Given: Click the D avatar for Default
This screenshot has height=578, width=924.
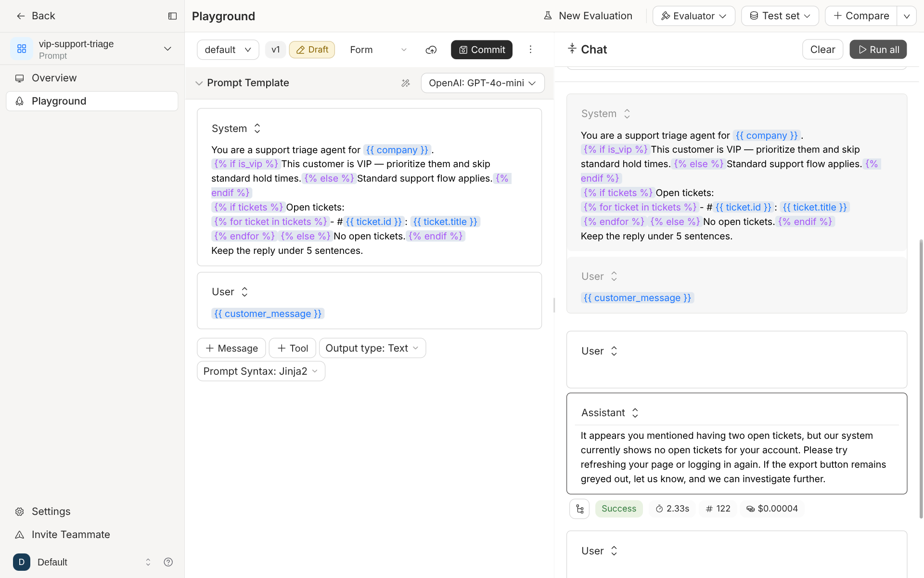Looking at the screenshot, I should 22,562.
